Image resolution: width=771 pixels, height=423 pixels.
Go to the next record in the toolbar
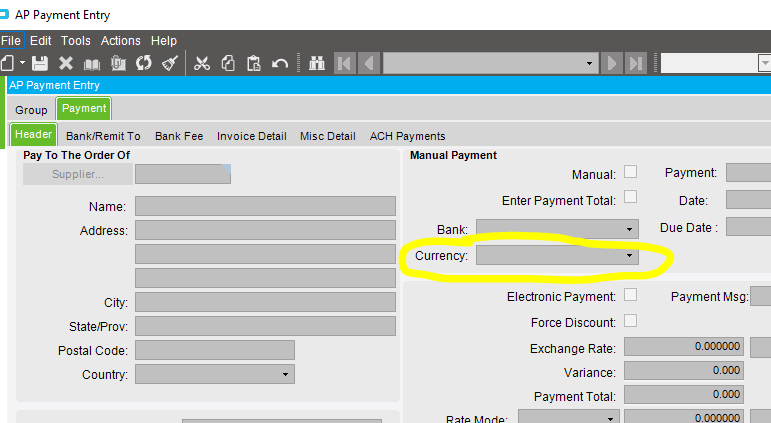point(612,63)
